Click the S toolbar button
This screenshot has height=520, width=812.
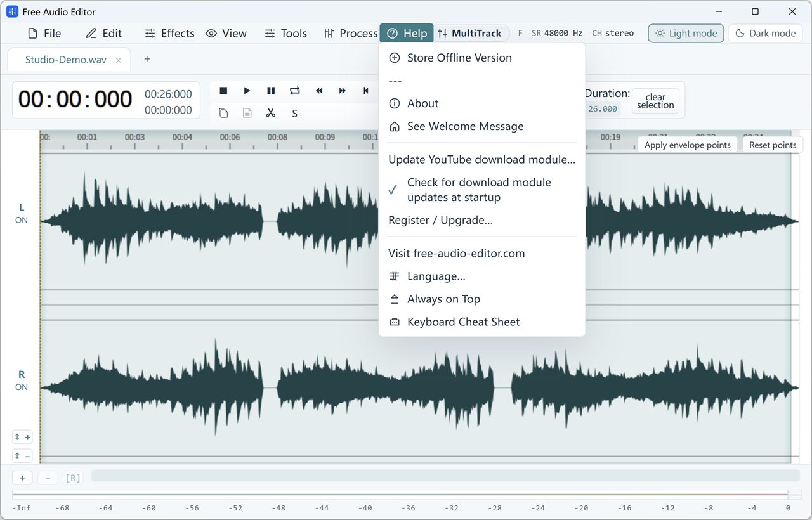click(295, 114)
